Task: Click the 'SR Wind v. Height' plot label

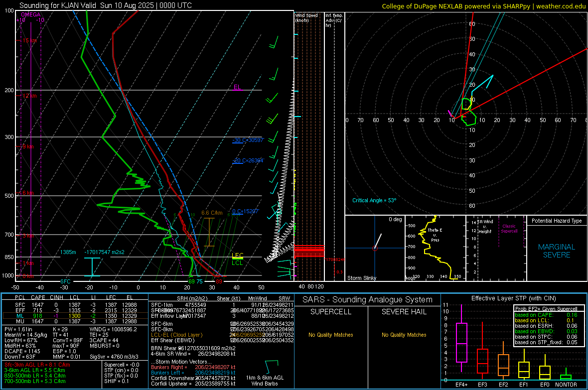Action: pos(485,227)
